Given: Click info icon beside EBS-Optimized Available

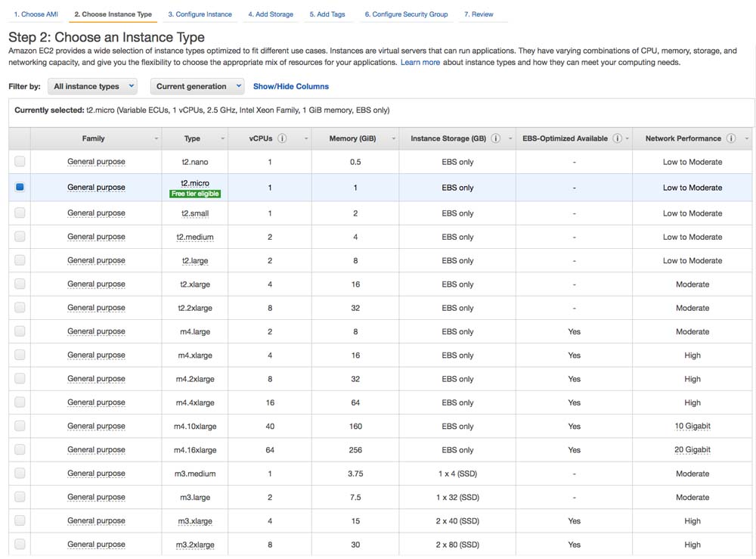Looking at the screenshot, I should [617, 138].
